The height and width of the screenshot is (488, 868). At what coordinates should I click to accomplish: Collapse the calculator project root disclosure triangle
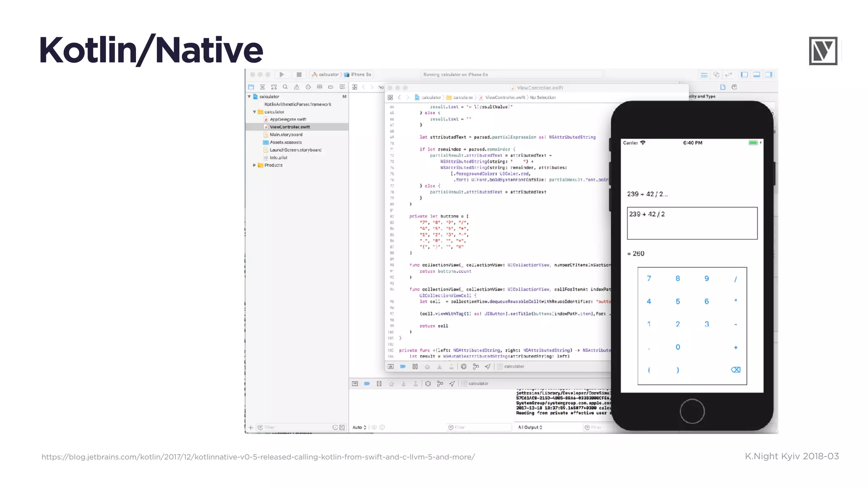point(249,97)
